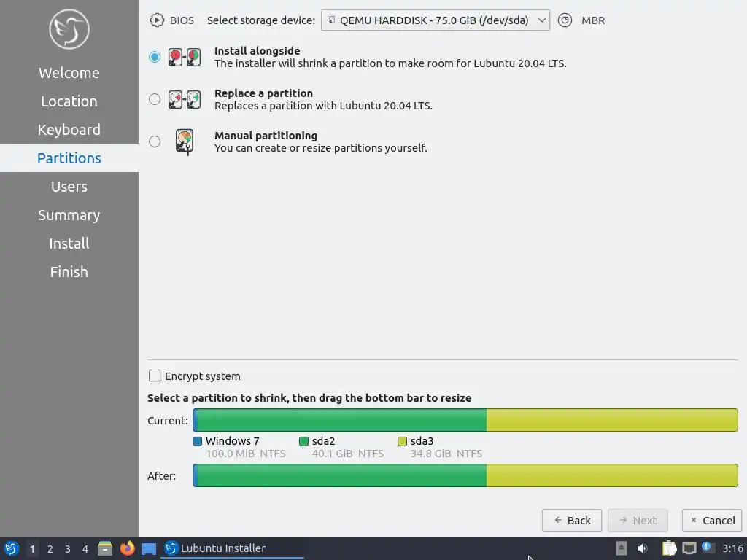Viewport: 747px width, 560px height.
Task: Select the Replace a partition radio button
Action: (155, 99)
